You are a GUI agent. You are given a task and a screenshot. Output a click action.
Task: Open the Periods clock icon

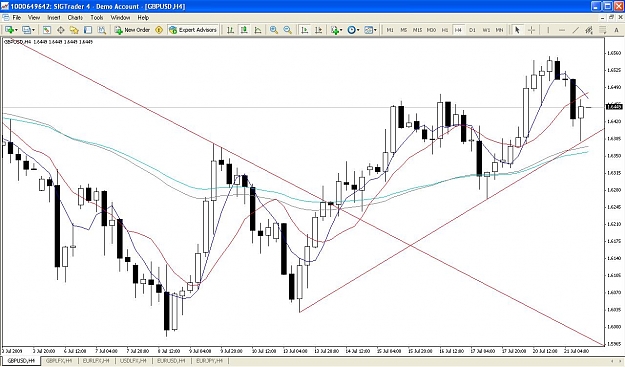point(351,30)
